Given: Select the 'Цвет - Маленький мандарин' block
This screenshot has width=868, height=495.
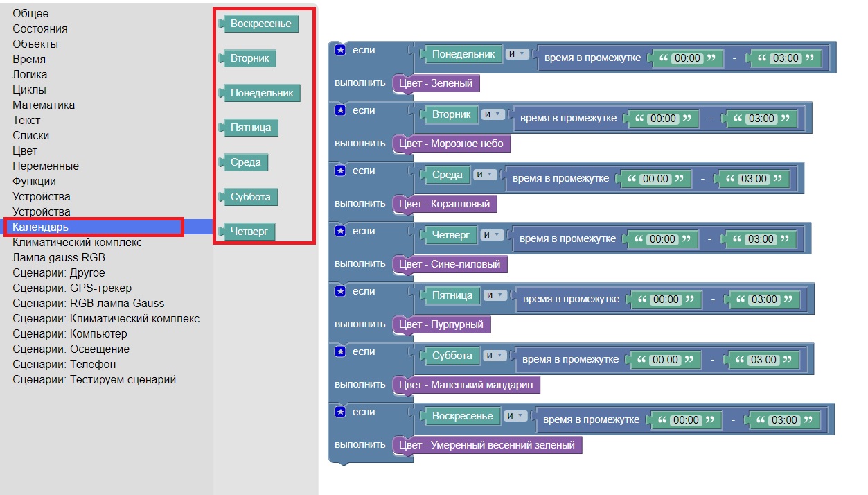Looking at the screenshot, I should pos(466,385).
